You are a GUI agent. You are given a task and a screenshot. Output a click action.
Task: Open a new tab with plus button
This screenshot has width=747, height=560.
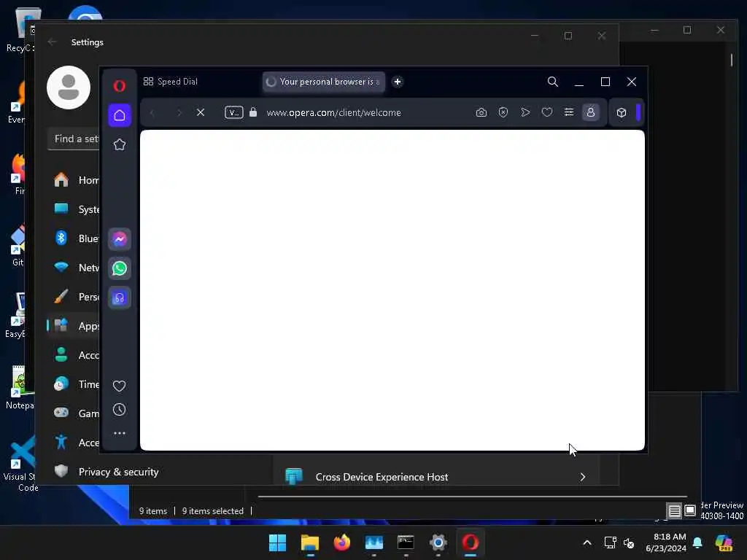click(398, 82)
